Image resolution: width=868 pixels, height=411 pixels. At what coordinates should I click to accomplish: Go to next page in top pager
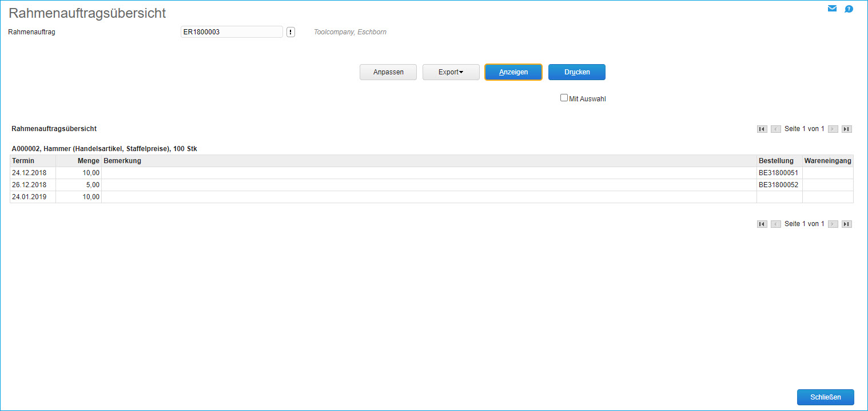(x=833, y=129)
